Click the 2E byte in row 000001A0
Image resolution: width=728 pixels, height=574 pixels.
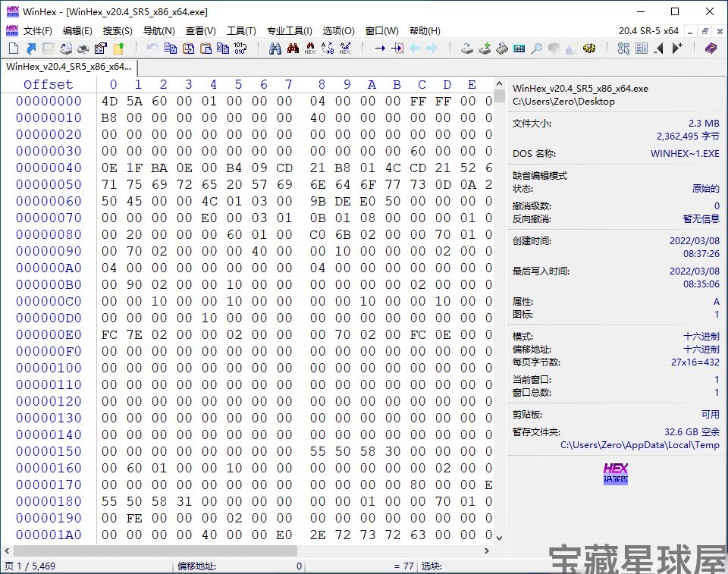click(x=318, y=535)
